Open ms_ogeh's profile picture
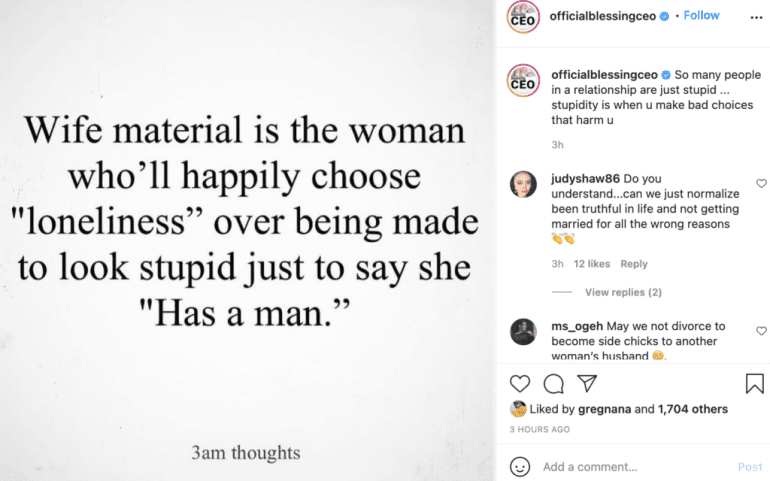770x481 pixels. tap(524, 332)
